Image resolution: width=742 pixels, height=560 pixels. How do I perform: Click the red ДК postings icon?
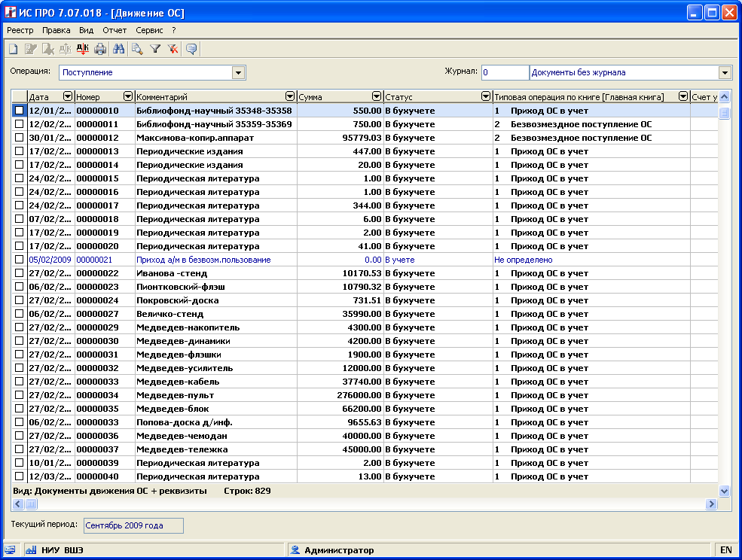coord(83,49)
